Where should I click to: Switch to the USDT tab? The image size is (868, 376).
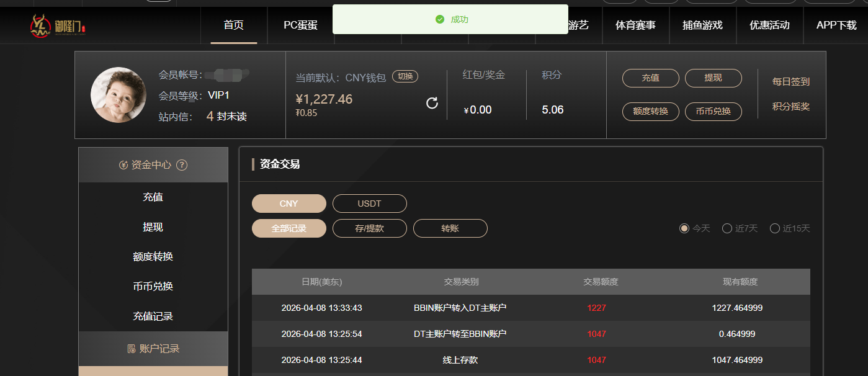point(369,204)
